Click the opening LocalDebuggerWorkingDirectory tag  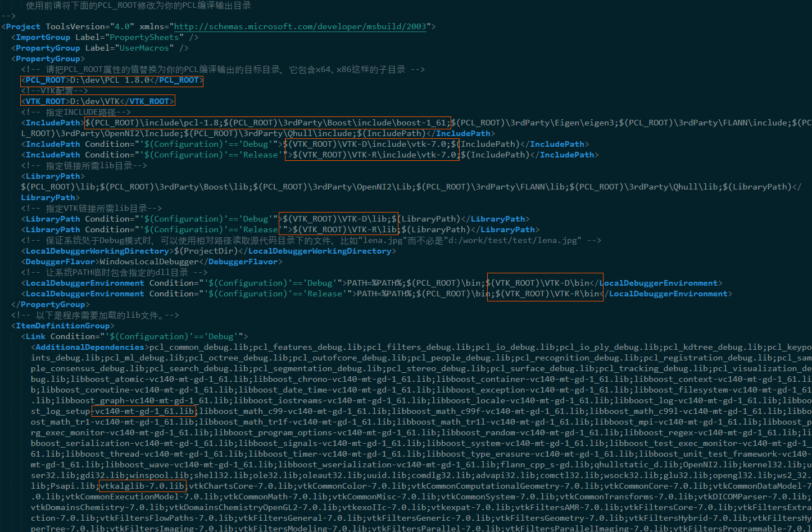point(97,251)
